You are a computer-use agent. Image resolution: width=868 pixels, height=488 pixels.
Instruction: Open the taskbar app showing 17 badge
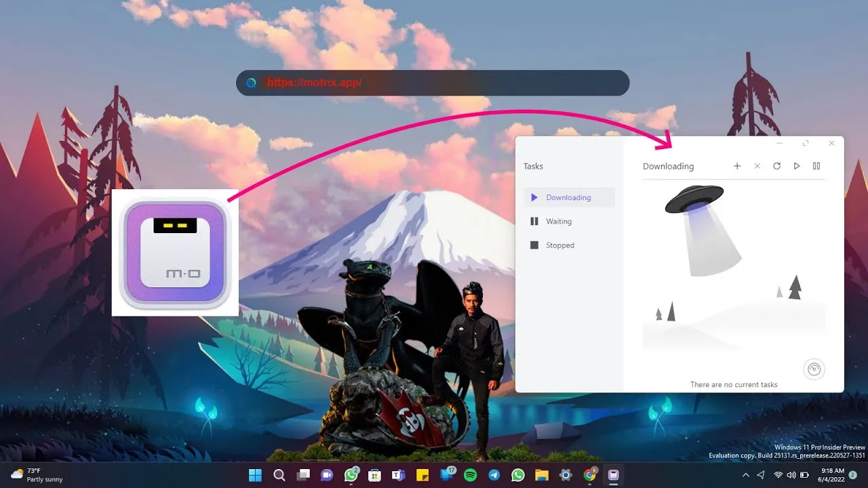[447, 475]
